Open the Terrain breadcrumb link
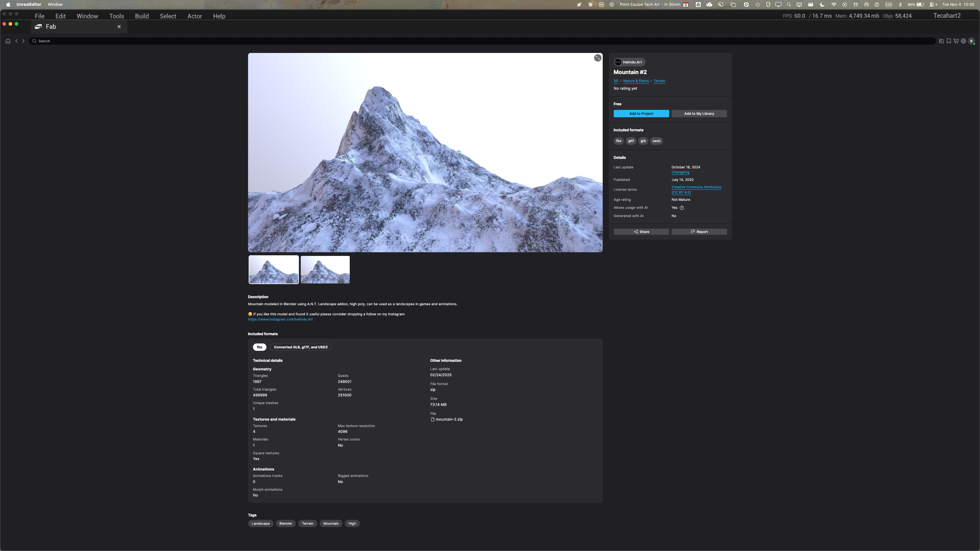This screenshot has height=551, width=980. click(659, 81)
